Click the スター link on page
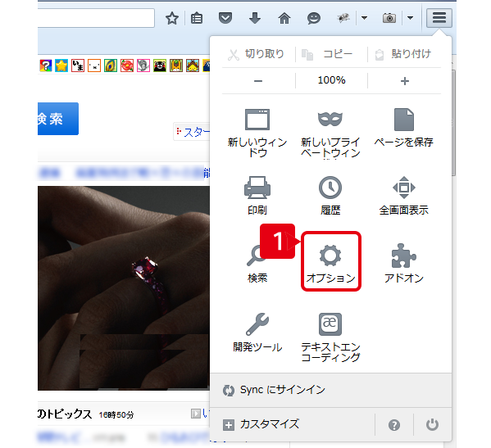 pyautogui.click(x=196, y=133)
